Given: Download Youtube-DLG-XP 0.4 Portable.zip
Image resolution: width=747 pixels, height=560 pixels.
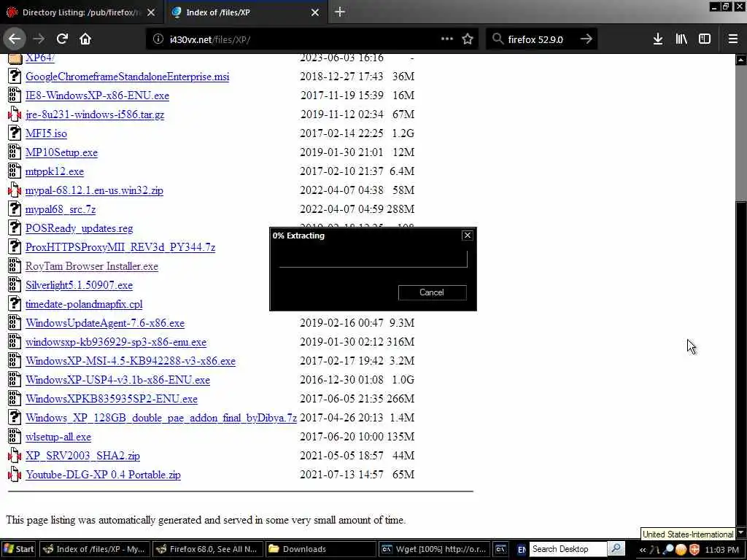Looking at the screenshot, I should point(104,475).
